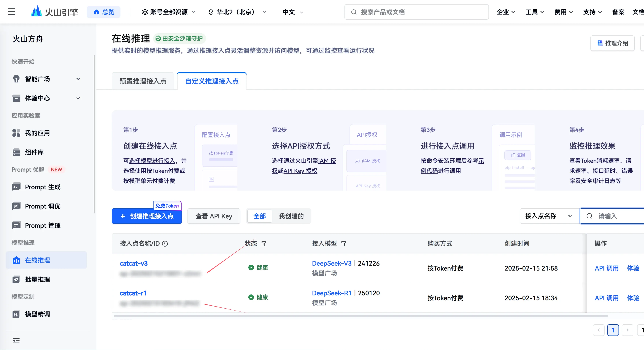This screenshot has height=350, width=644.
Task: Switch to 预置推理接入点 tab
Action: coord(143,81)
